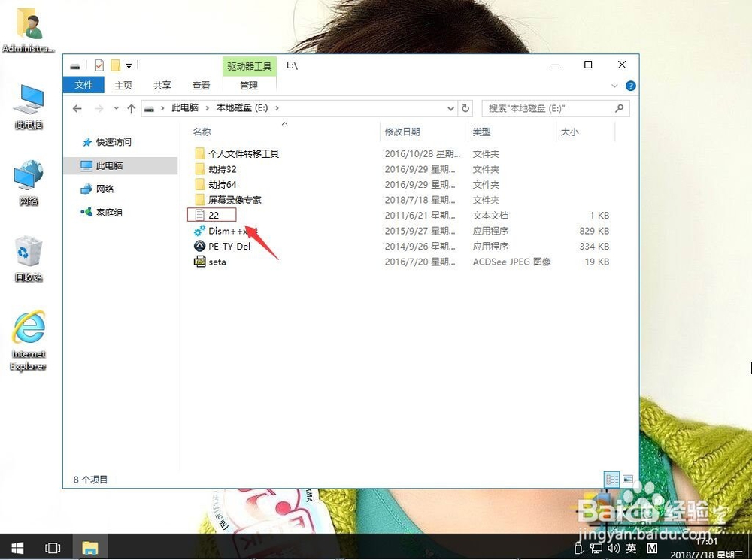The width and height of the screenshot is (752, 560).
Task: Refresh the folder using the refresh icon
Action: tap(465, 108)
